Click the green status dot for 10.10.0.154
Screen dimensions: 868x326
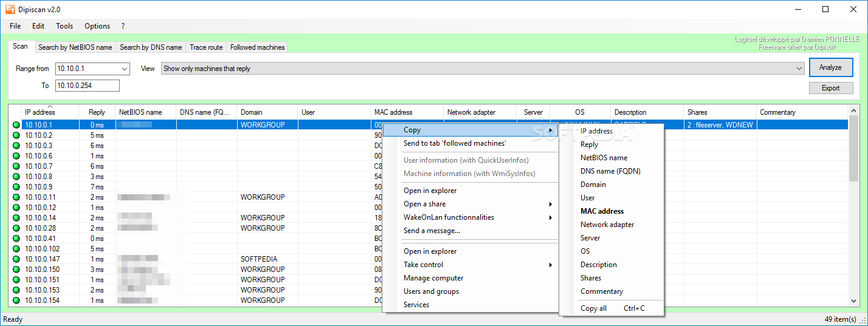[x=16, y=301]
